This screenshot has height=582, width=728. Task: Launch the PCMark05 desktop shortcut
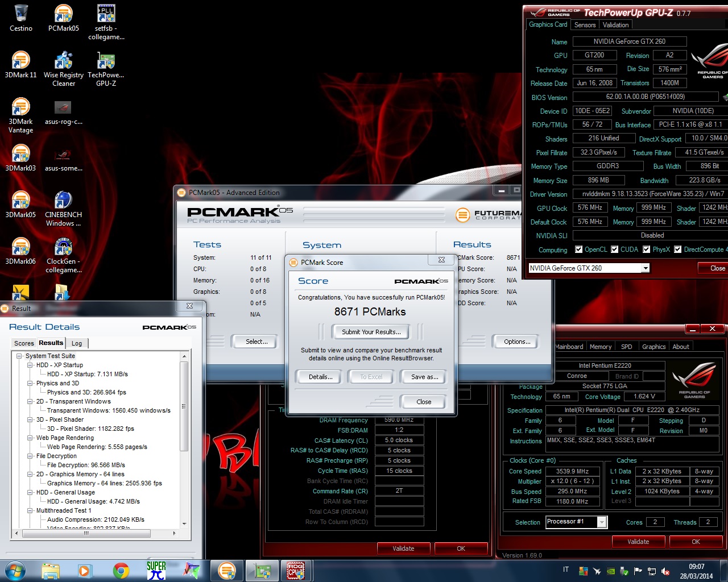pyautogui.click(x=64, y=18)
